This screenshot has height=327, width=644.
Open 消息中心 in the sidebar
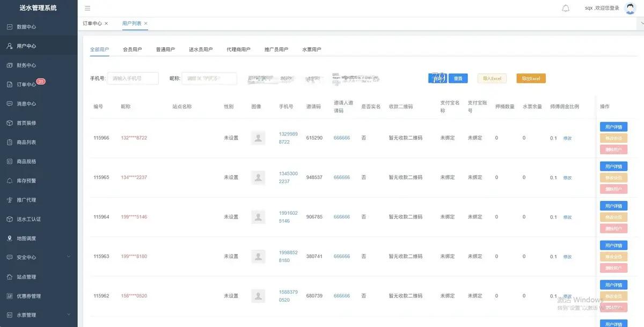point(39,104)
